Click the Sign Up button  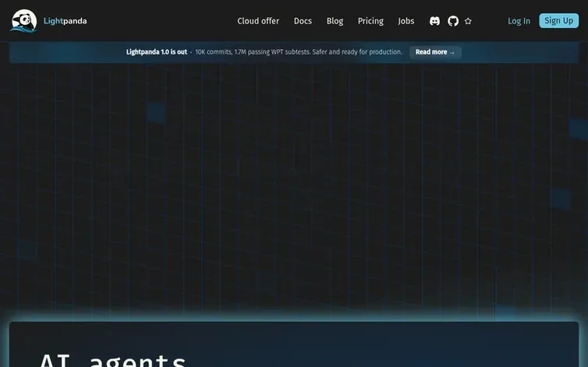pyautogui.click(x=558, y=20)
